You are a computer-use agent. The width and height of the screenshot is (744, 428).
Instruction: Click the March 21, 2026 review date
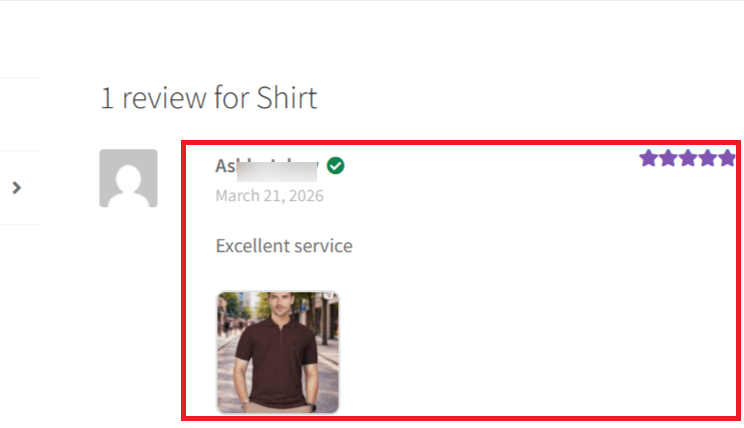coord(269,196)
